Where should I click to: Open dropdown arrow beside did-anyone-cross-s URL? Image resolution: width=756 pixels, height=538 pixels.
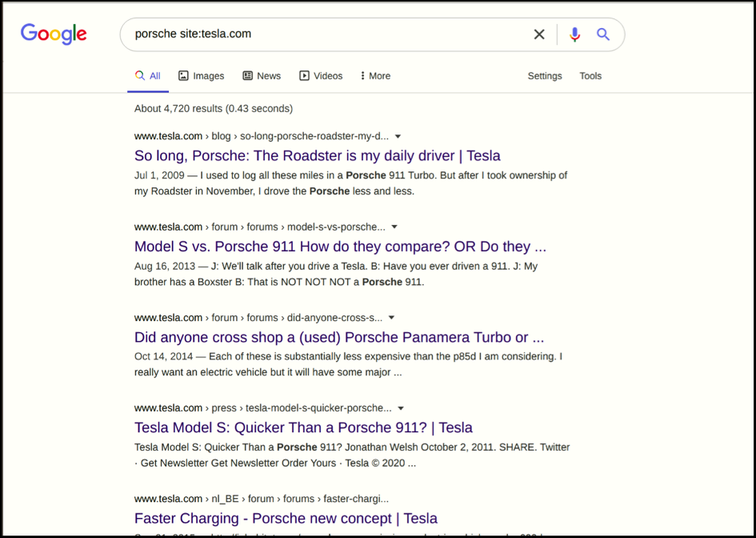tap(392, 318)
